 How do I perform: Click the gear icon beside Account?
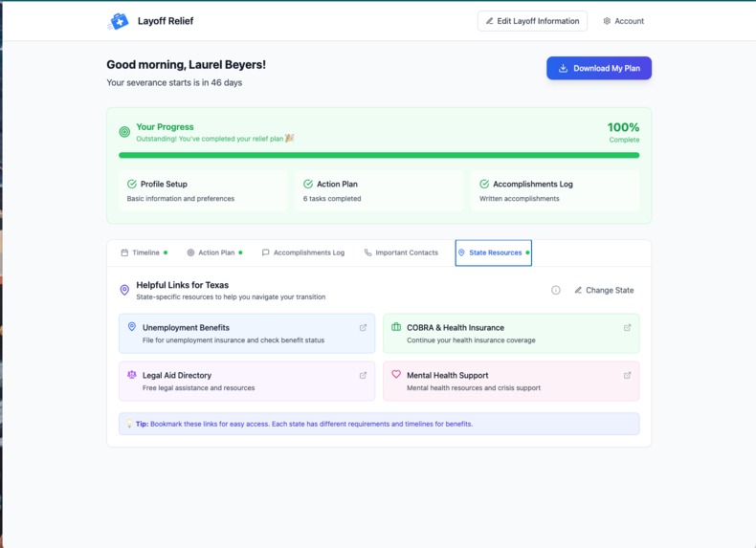pos(607,21)
